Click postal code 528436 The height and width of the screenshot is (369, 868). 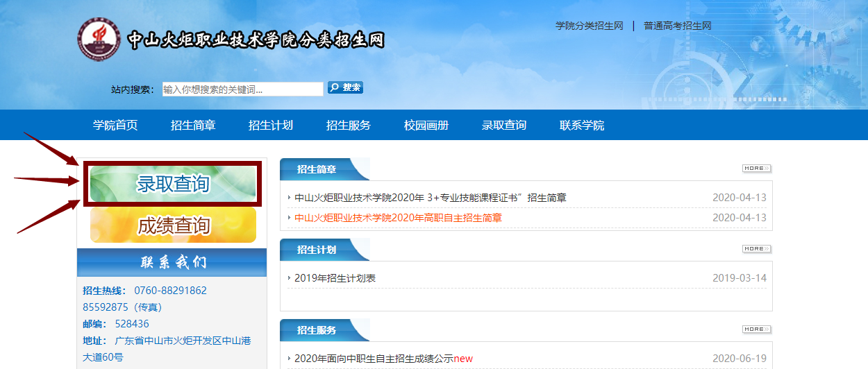(132, 324)
